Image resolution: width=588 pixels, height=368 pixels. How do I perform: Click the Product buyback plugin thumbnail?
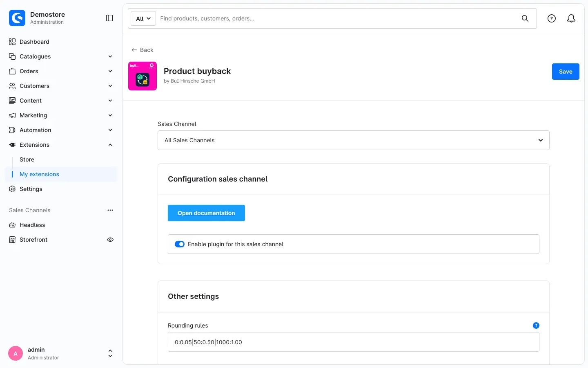[143, 76]
